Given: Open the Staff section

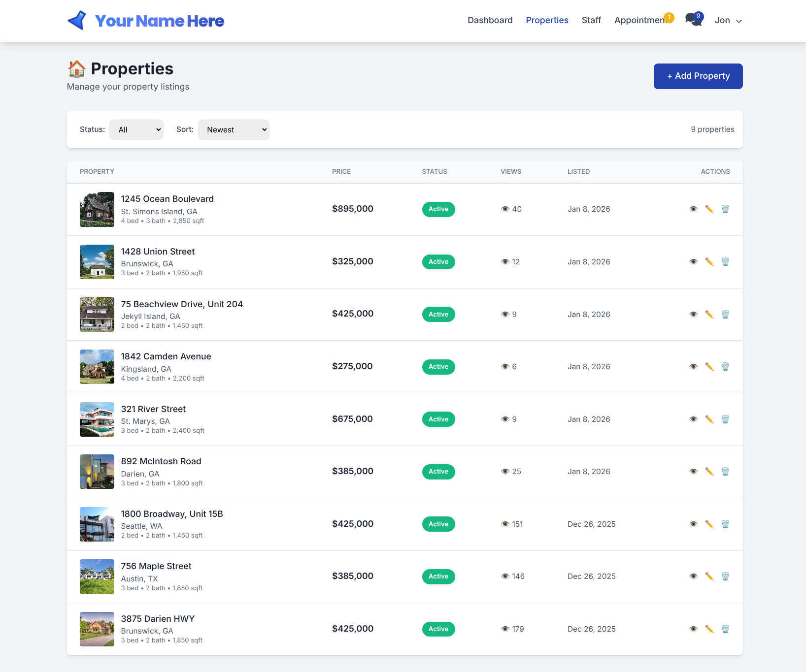Looking at the screenshot, I should (x=591, y=20).
